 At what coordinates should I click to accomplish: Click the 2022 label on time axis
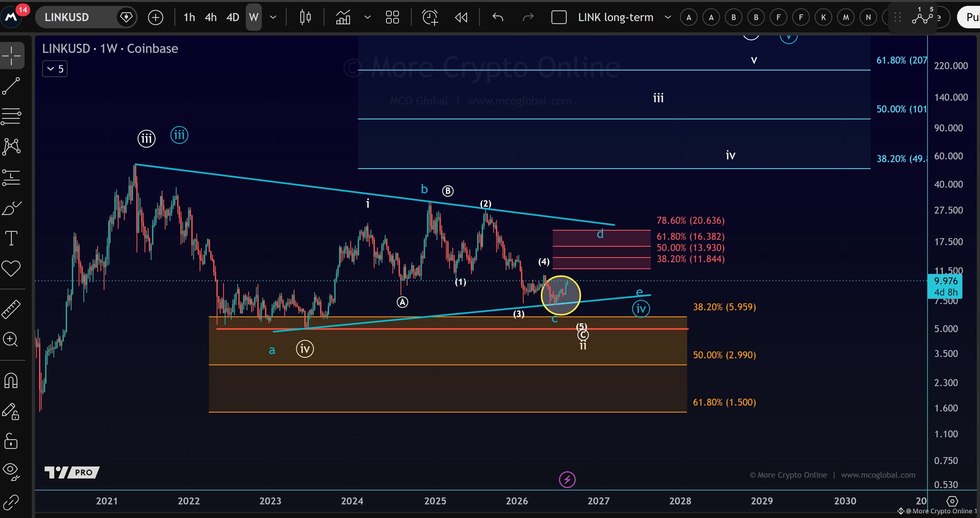(189, 501)
